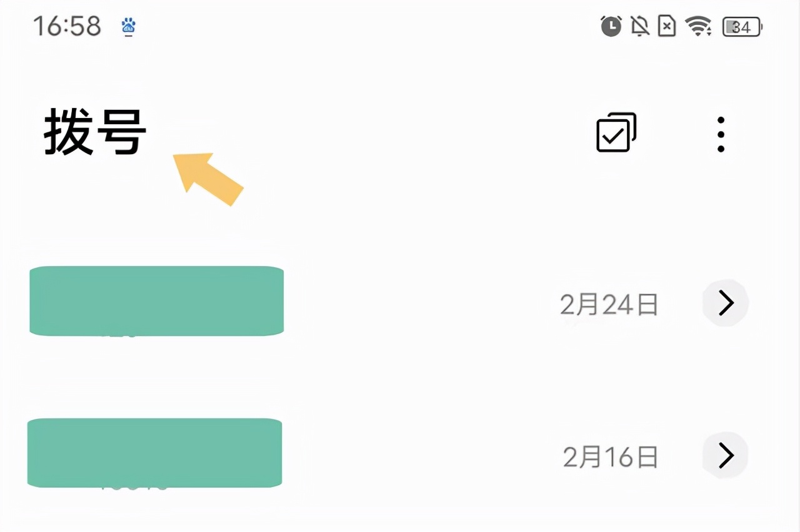The image size is (800, 532).
Task: Expand details for the 2月24日 call
Action: [x=725, y=303]
